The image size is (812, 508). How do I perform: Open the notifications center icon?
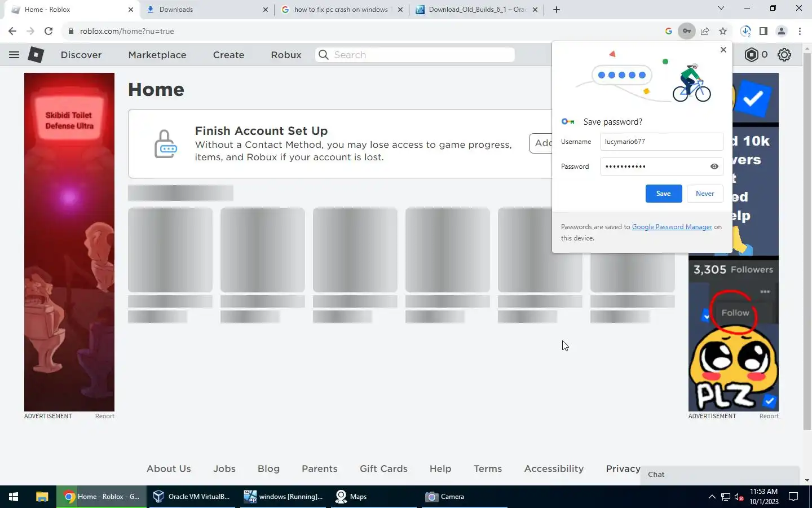(x=793, y=497)
